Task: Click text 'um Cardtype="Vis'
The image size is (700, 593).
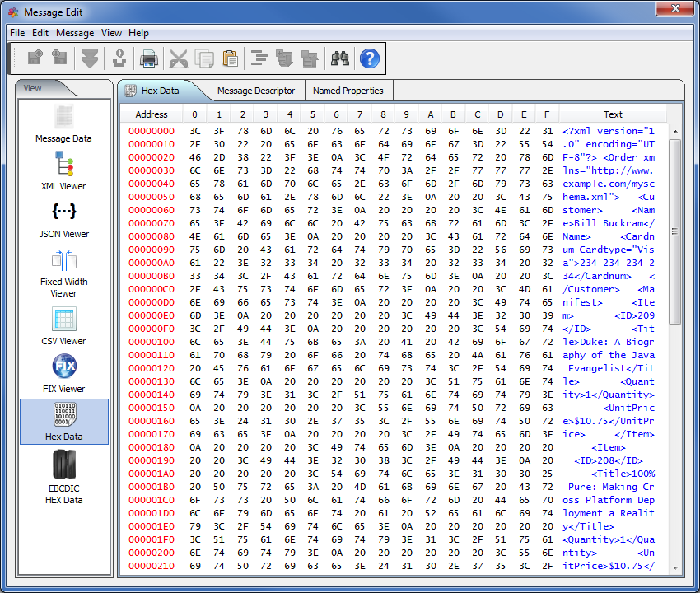Action: (x=609, y=250)
